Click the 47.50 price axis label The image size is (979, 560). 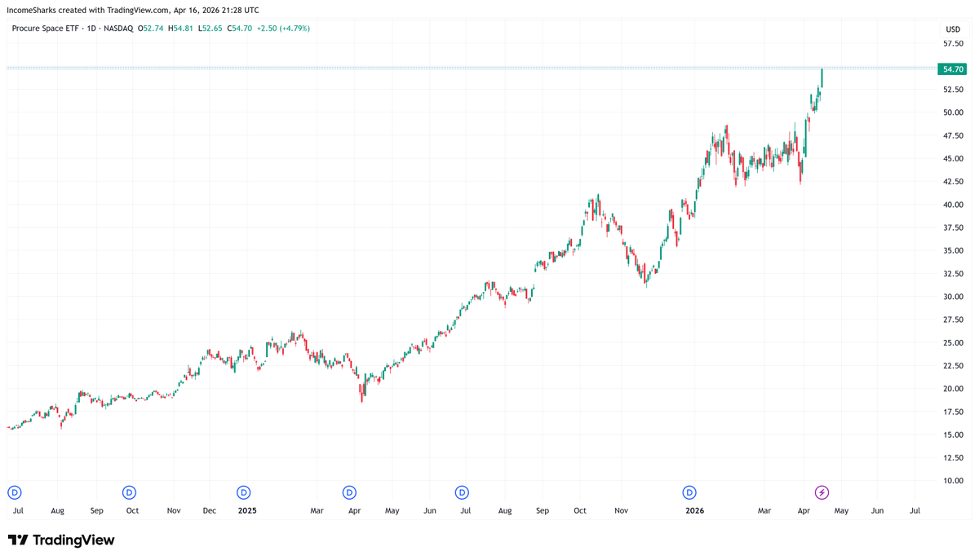pos(954,135)
